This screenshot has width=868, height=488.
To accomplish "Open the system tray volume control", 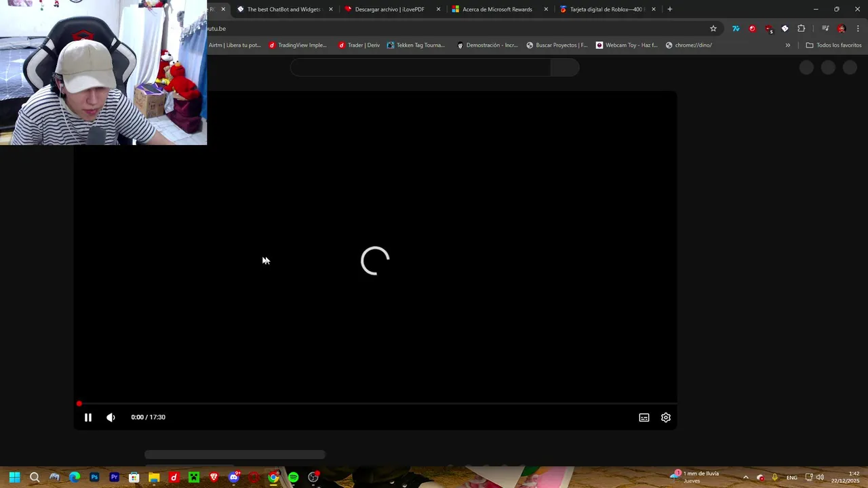I will pyautogui.click(x=821, y=477).
